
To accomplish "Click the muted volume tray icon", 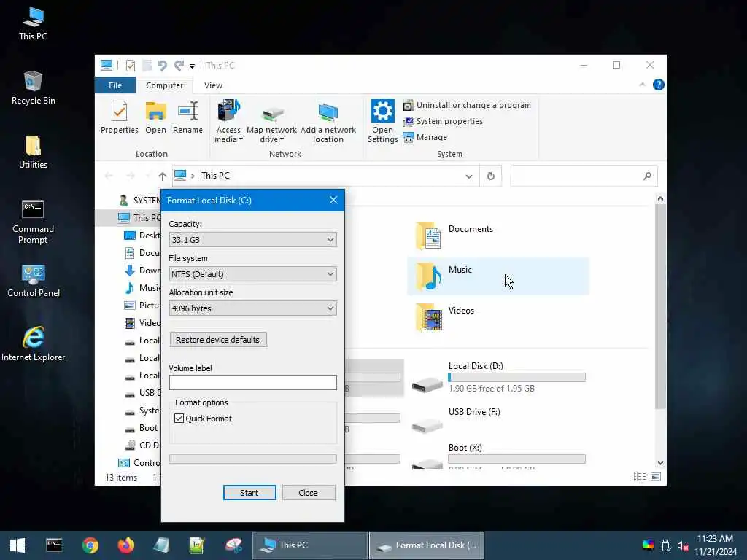I will tap(683, 545).
